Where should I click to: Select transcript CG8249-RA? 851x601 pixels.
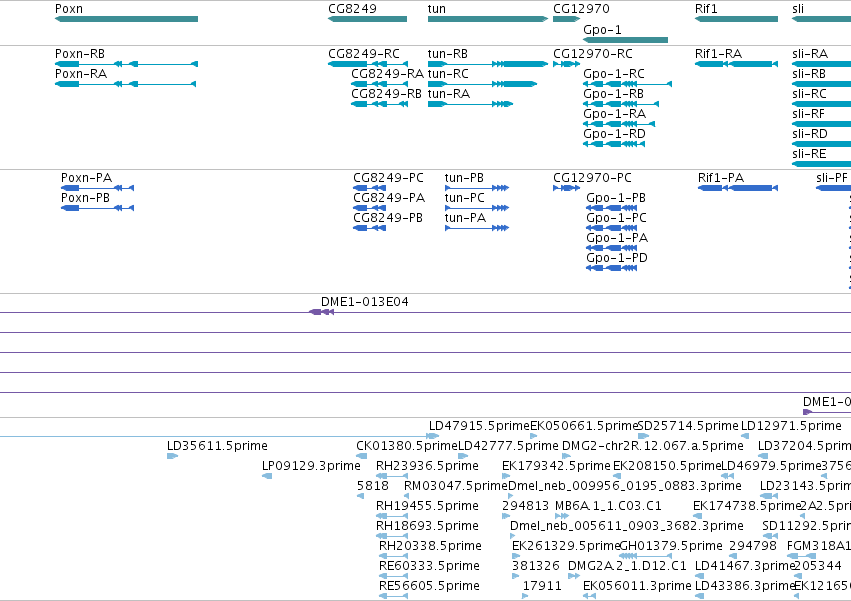click(388, 74)
